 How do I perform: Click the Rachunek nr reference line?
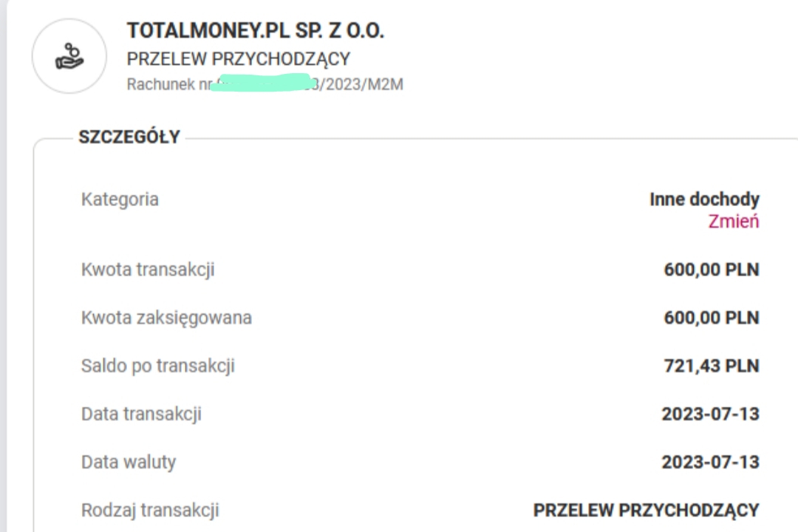(x=265, y=84)
